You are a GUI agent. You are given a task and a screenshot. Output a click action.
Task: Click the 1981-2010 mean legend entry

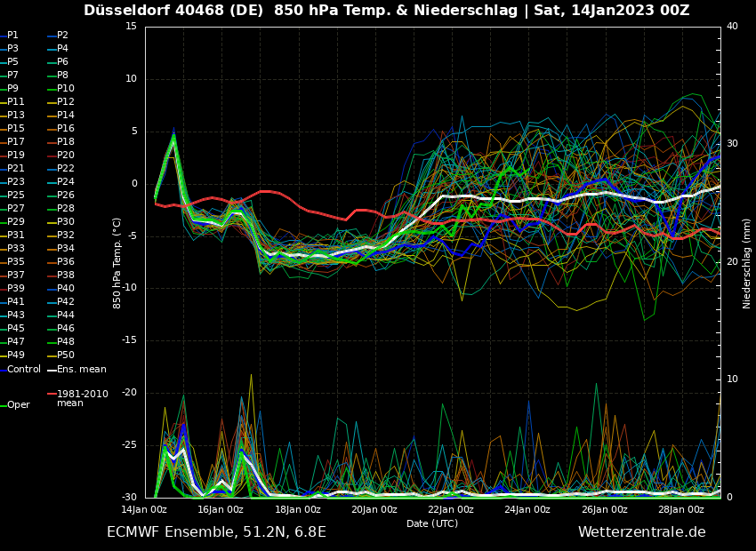point(82,398)
